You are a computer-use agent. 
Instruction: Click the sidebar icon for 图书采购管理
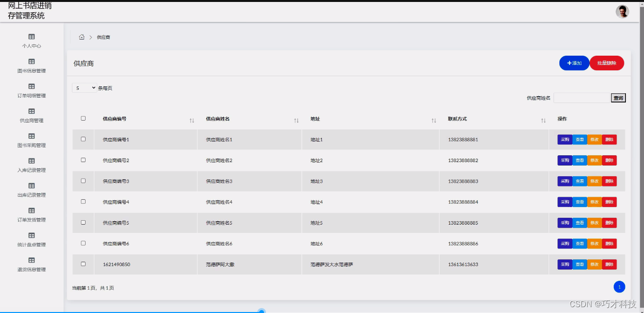(31, 136)
